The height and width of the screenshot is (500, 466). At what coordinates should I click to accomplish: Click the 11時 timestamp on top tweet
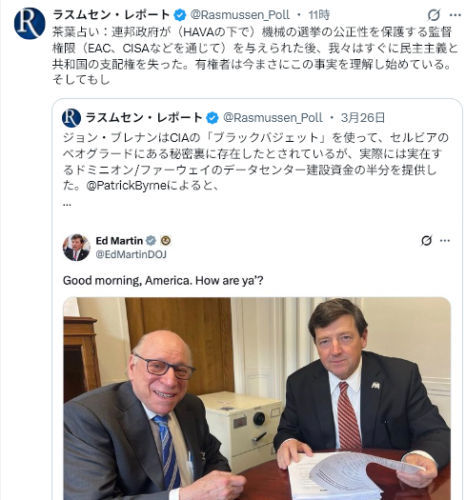coord(319,15)
